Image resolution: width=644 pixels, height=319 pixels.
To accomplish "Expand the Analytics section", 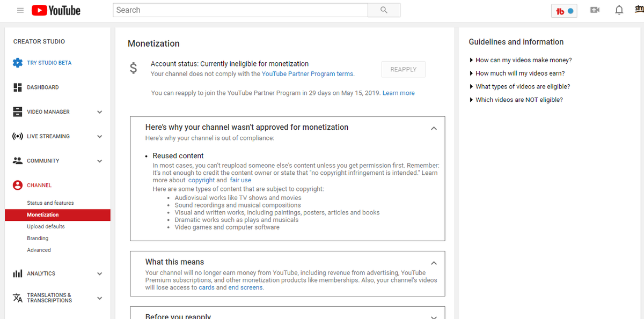I will (99, 273).
